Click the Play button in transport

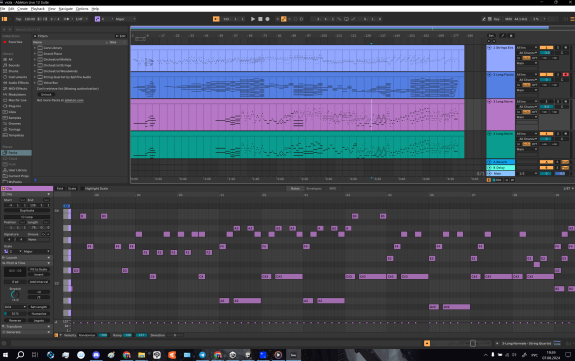[253, 19]
